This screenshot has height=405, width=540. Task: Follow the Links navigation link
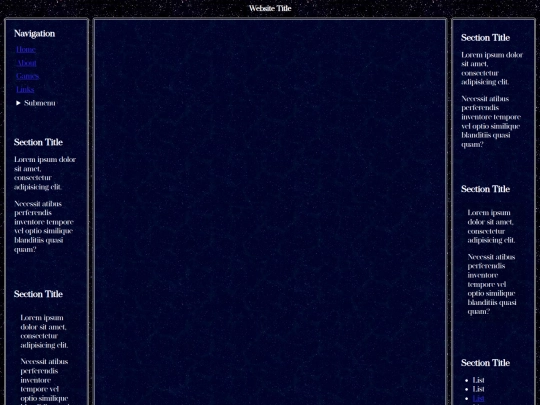click(25, 90)
